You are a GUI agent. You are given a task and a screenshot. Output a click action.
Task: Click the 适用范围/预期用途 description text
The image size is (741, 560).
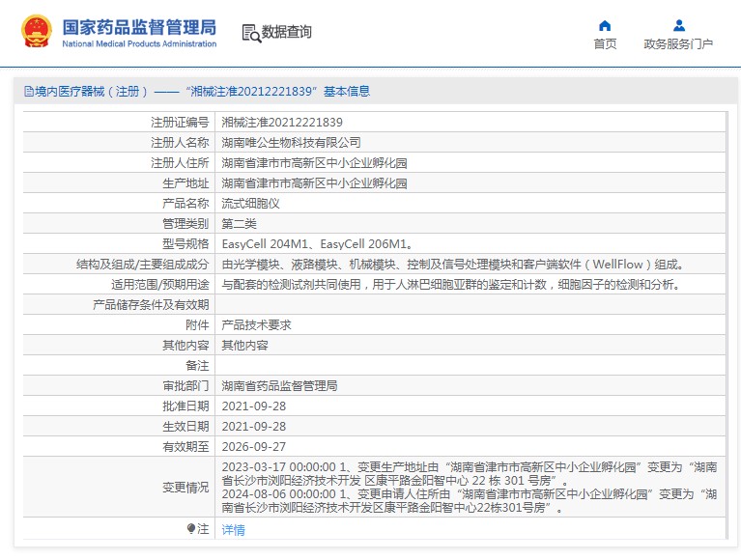pos(451,285)
